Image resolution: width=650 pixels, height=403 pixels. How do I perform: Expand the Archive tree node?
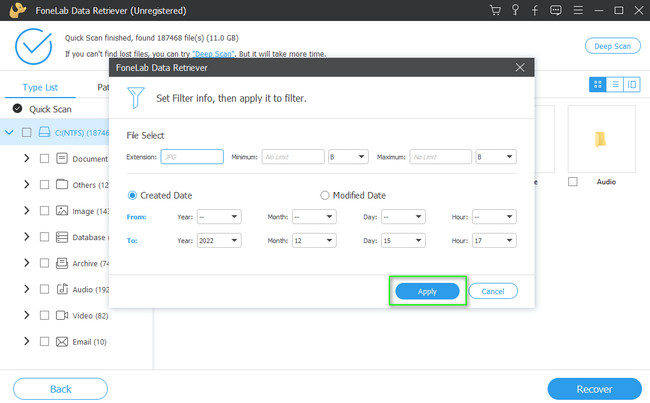tap(27, 263)
